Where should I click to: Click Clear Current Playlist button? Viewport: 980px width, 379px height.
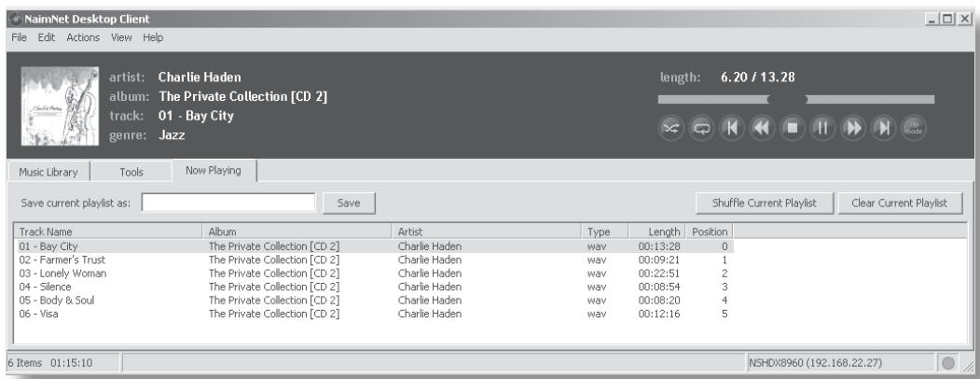click(x=899, y=204)
